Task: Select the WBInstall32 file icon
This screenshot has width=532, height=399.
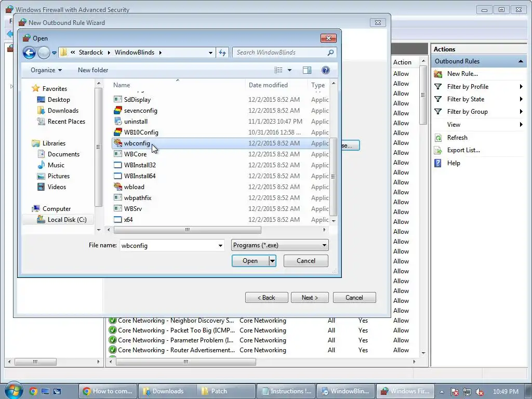Action: point(118,165)
